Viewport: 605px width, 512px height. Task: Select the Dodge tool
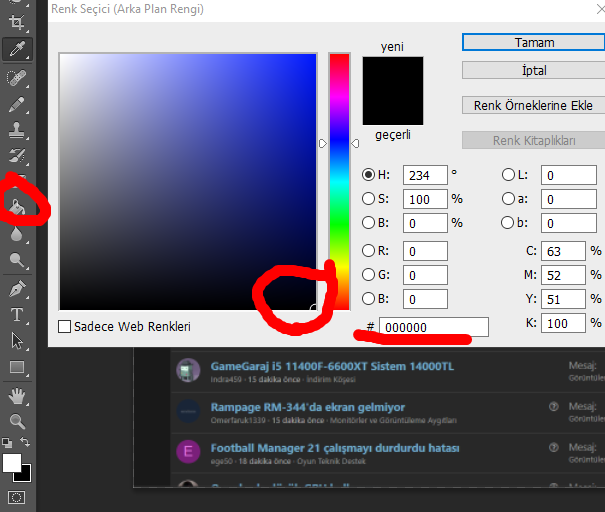point(17,260)
